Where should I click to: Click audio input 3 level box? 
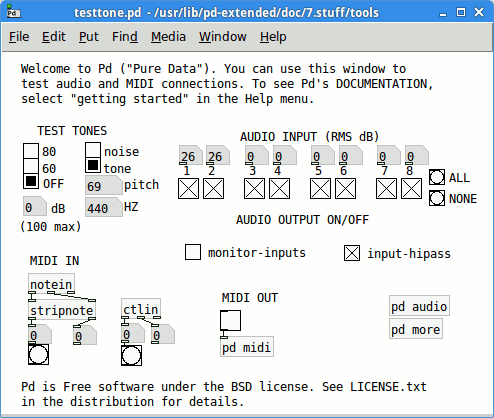point(257,155)
